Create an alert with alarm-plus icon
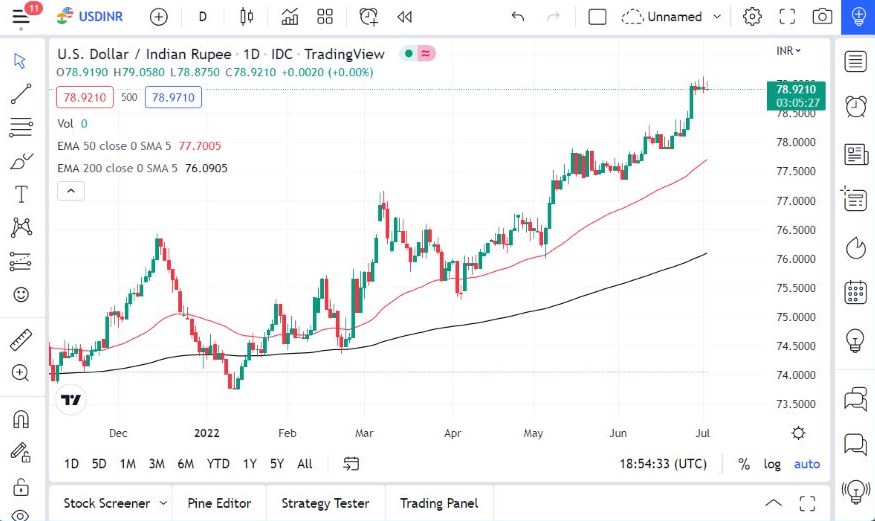 pyautogui.click(x=368, y=17)
